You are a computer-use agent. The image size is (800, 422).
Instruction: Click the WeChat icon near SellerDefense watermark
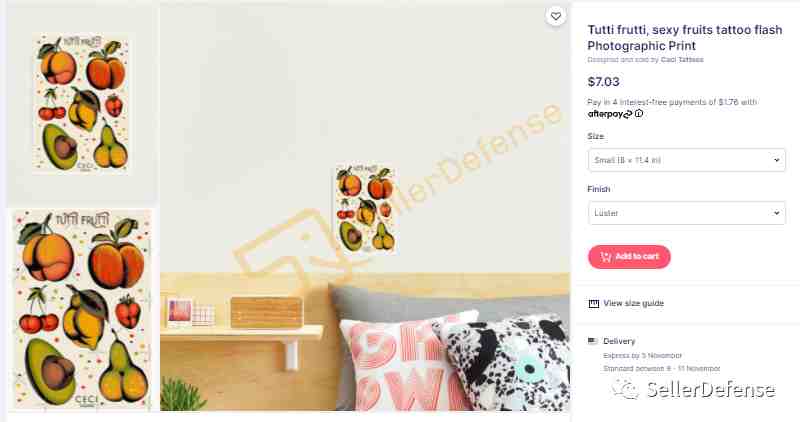pos(626,389)
